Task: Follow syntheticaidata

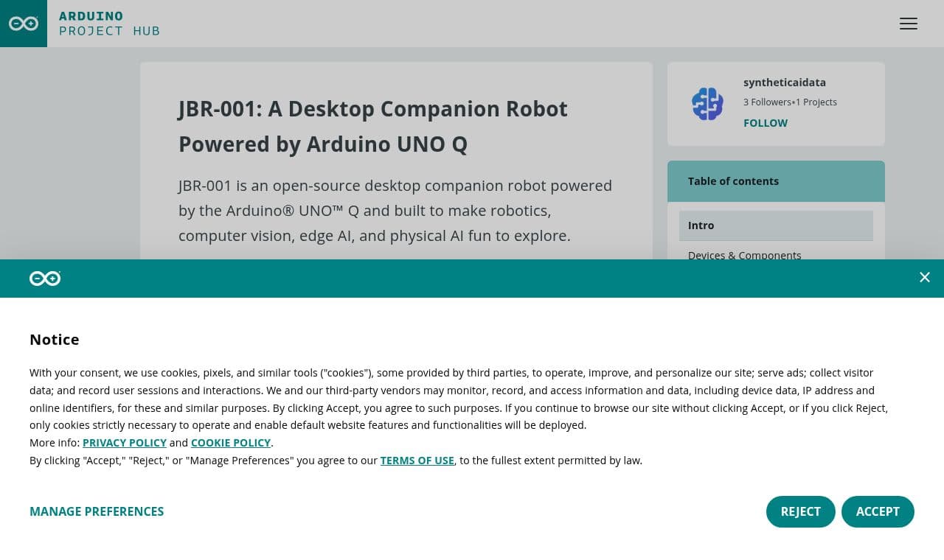Action: pyautogui.click(x=766, y=123)
